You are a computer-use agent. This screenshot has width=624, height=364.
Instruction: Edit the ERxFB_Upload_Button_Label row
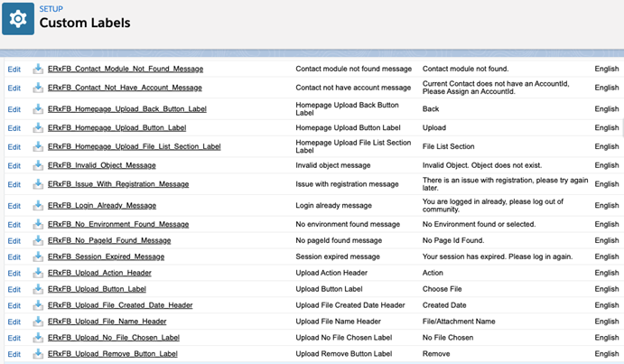point(14,289)
